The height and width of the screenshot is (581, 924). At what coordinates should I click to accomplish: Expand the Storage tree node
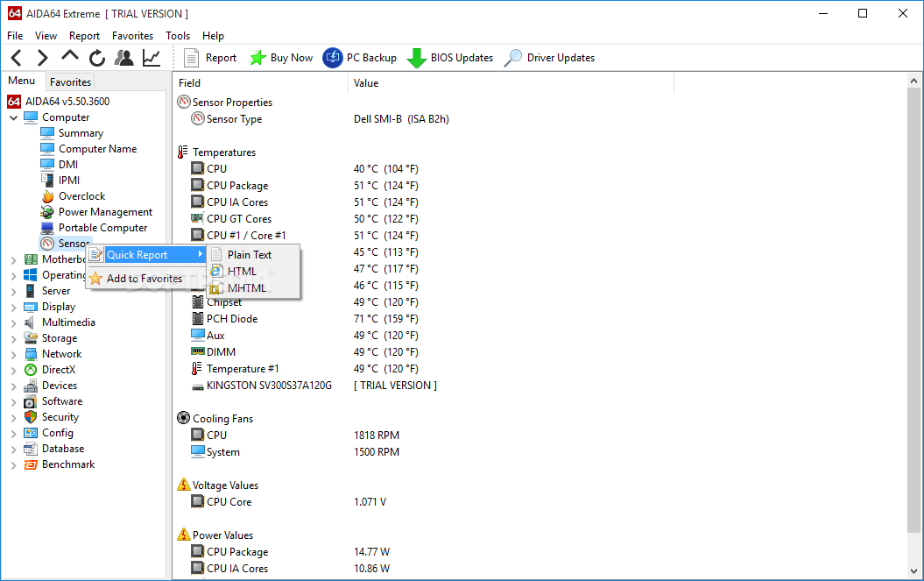[13, 338]
